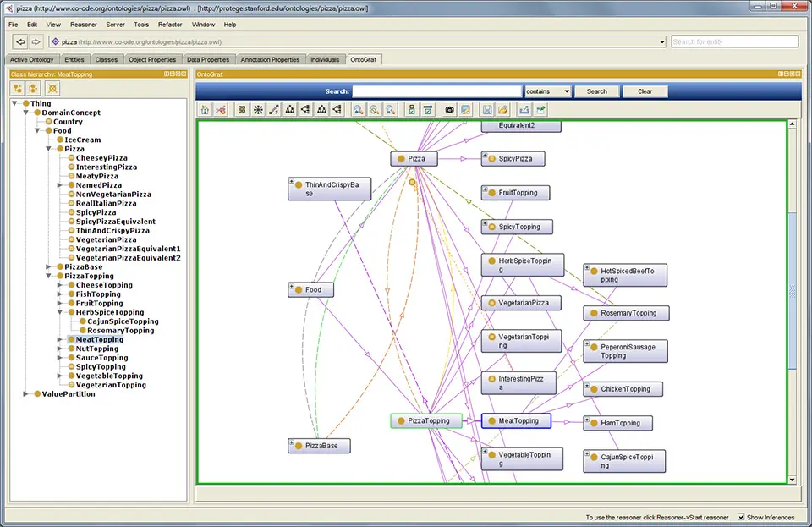Click the save graph floppy disk icon
Screen dimensions: 812x527
486,109
